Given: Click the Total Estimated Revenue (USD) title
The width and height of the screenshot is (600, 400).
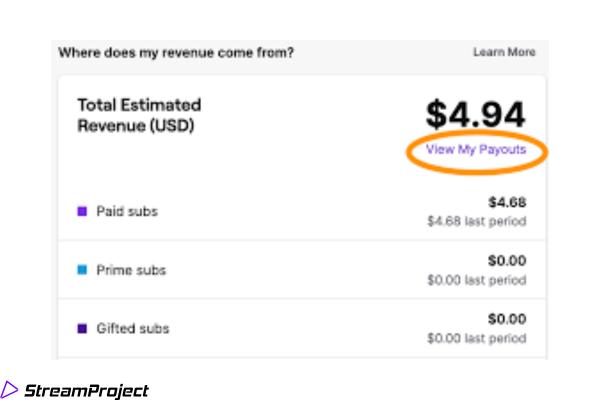Looking at the screenshot, I should tap(139, 114).
